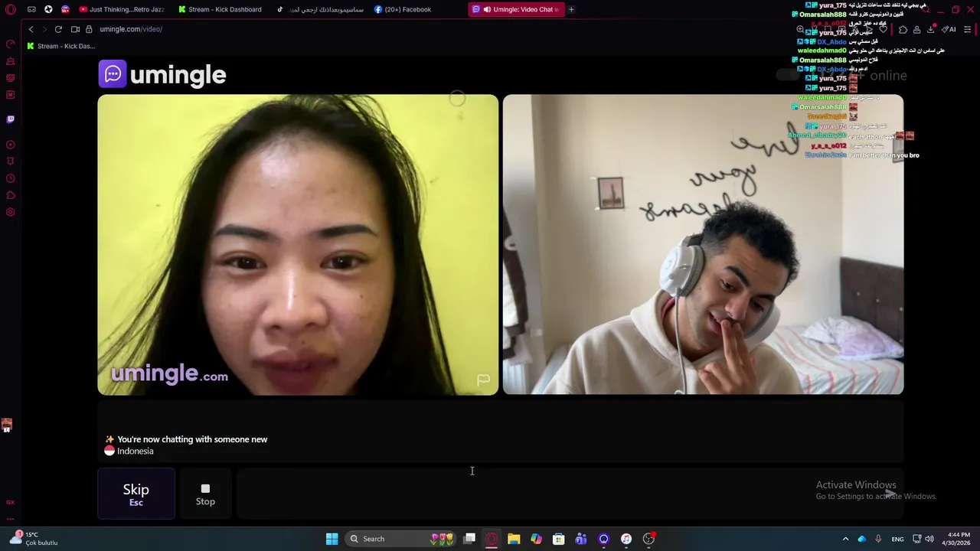Open Twitch in Opera sidebar

[11, 119]
